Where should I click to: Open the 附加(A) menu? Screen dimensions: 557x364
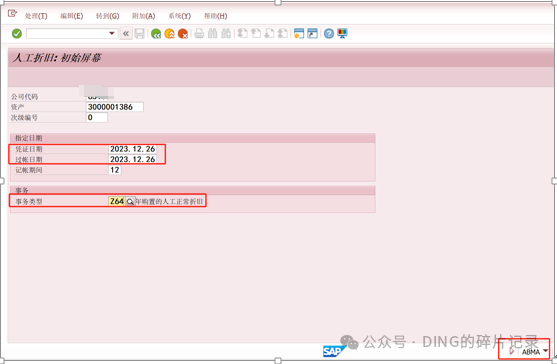point(144,16)
